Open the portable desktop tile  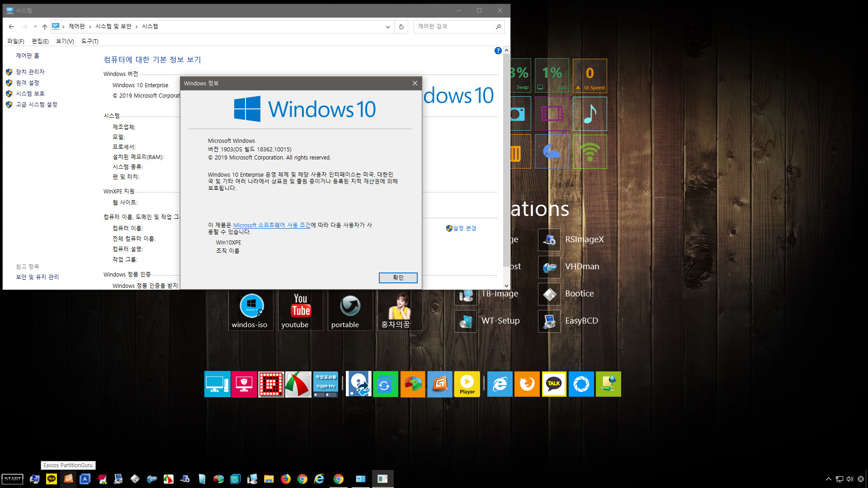click(x=350, y=310)
